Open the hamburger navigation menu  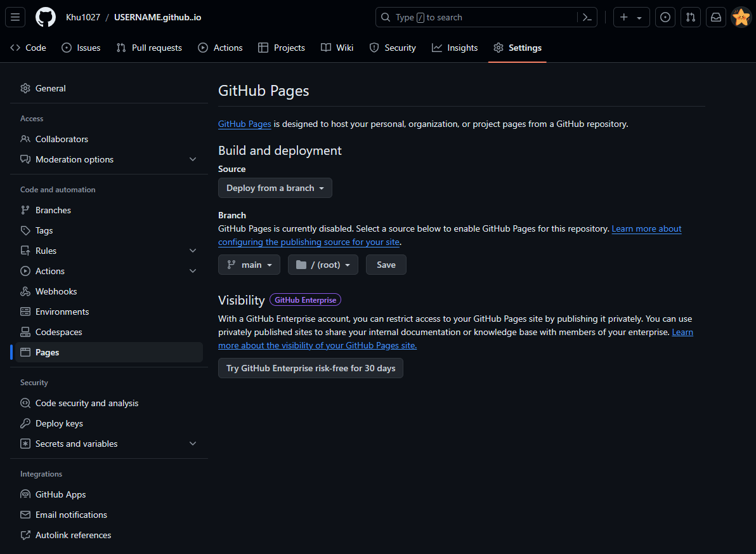(x=15, y=17)
